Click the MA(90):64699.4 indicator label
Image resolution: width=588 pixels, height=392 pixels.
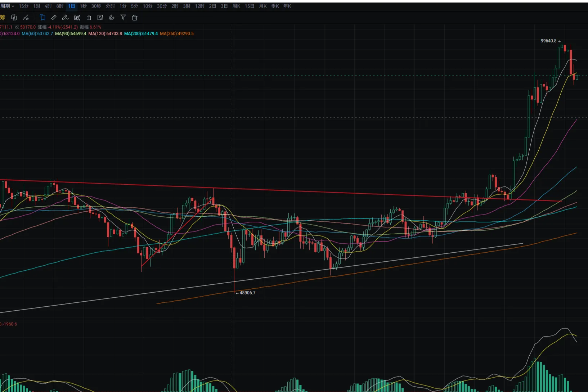click(x=71, y=33)
